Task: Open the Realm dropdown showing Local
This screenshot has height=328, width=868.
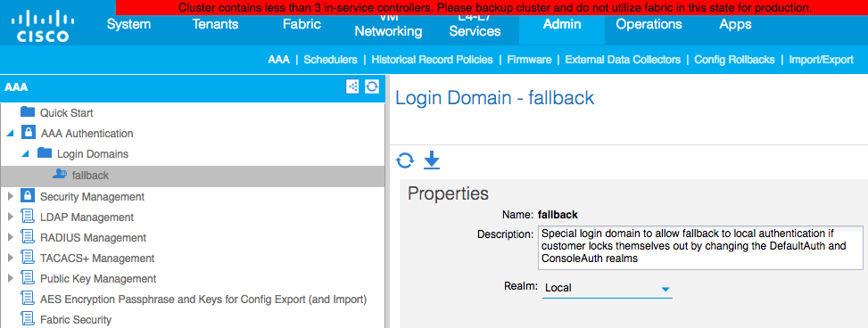Action: pos(607,288)
